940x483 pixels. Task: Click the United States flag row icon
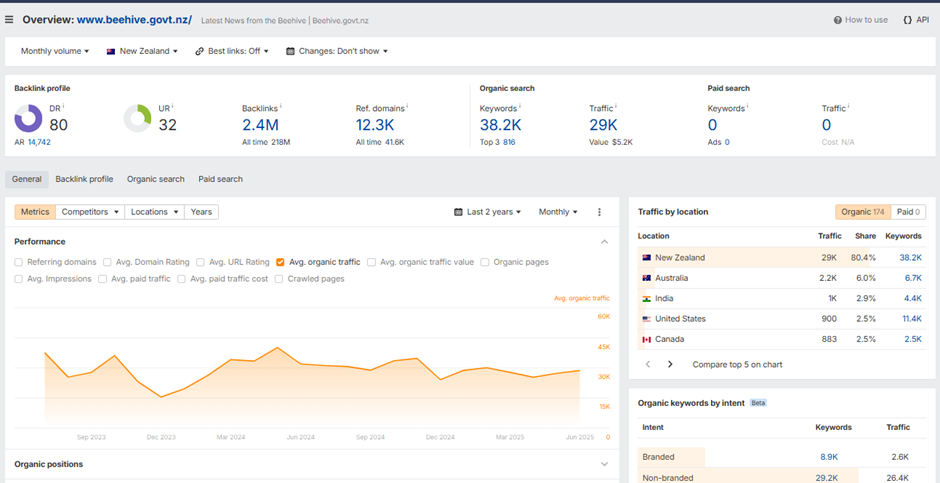(646, 319)
